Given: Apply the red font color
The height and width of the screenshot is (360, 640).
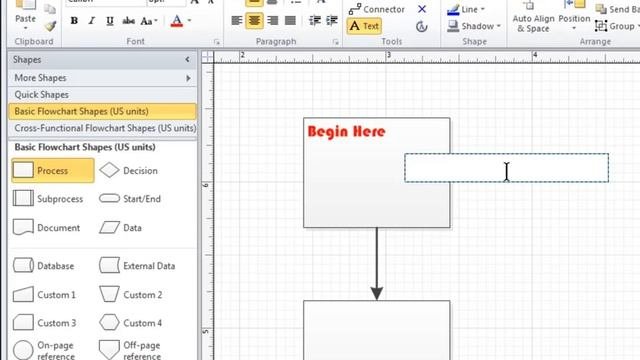Looking at the screenshot, I should pyautogui.click(x=177, y=20).
